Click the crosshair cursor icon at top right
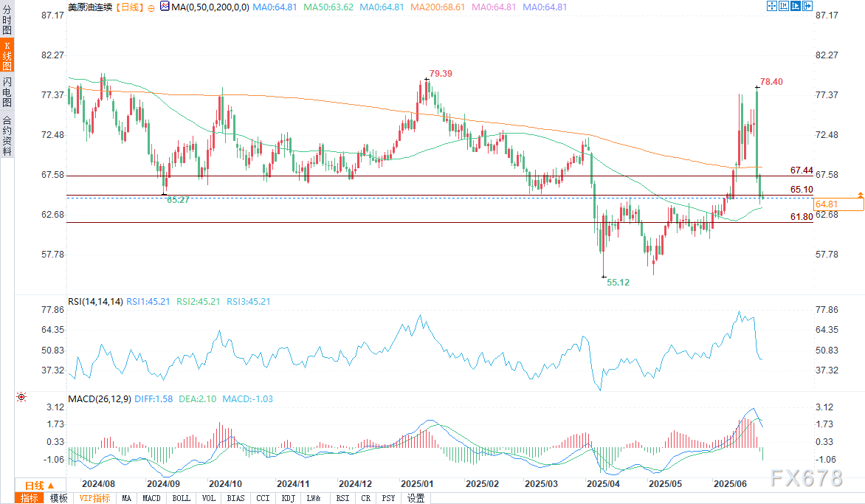This screenshot has height=504, width=865. tap(772, 7)
